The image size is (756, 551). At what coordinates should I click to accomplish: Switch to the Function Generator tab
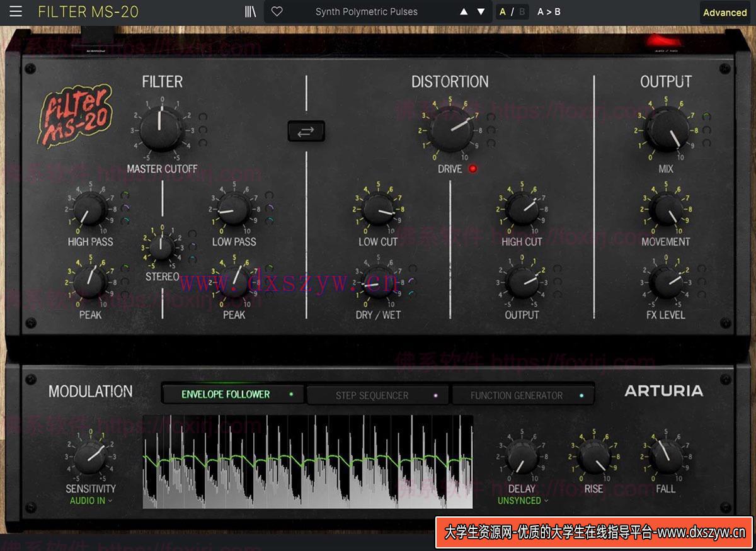click(x=522, y=395)
